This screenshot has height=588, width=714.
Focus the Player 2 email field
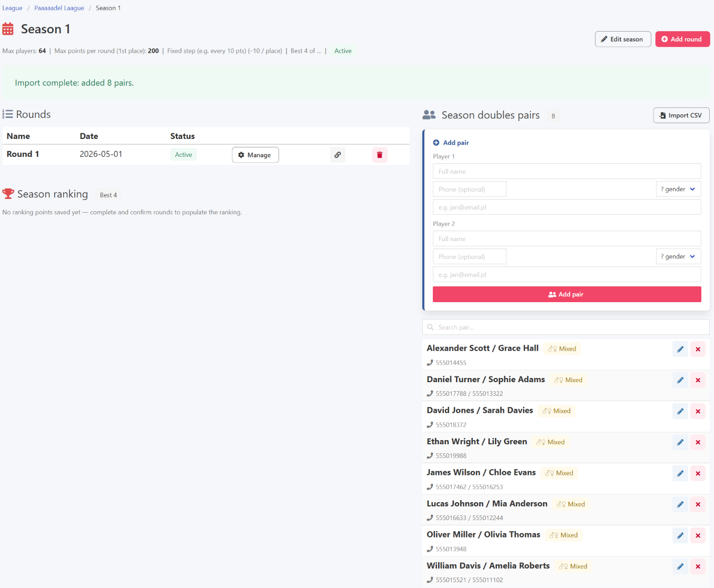point(567,274)
